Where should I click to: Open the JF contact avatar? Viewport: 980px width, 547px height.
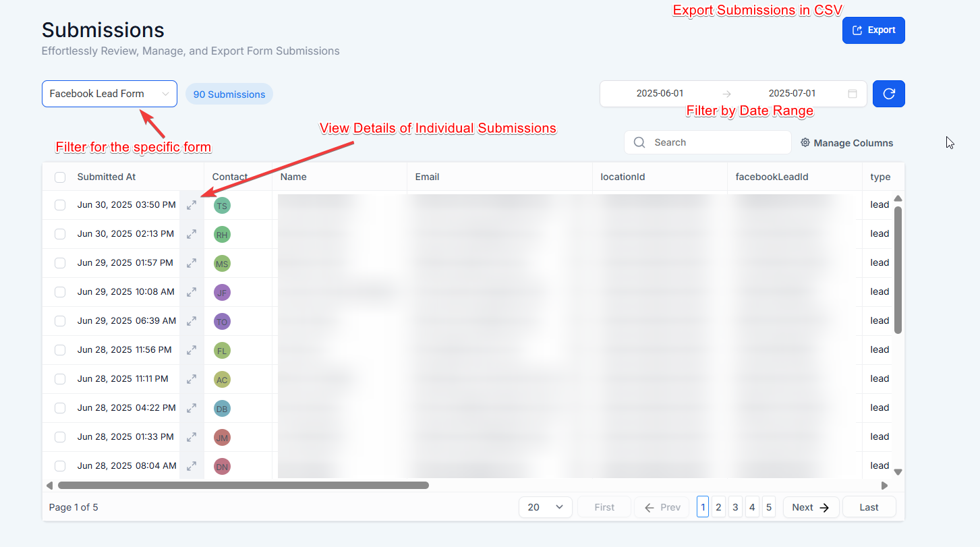pos(222,293)
